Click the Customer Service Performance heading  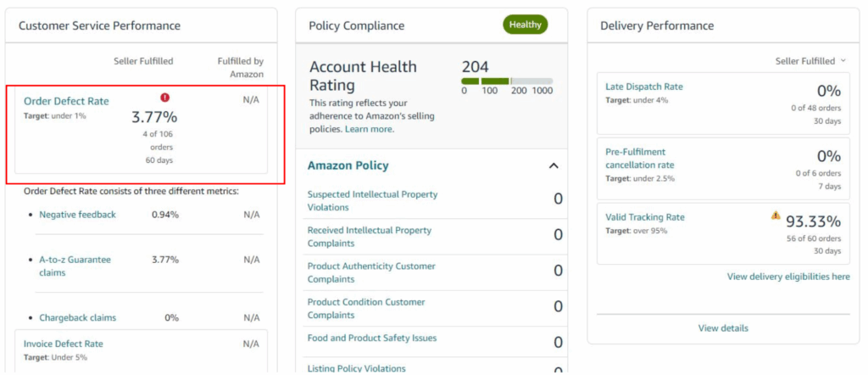point(99,25)
